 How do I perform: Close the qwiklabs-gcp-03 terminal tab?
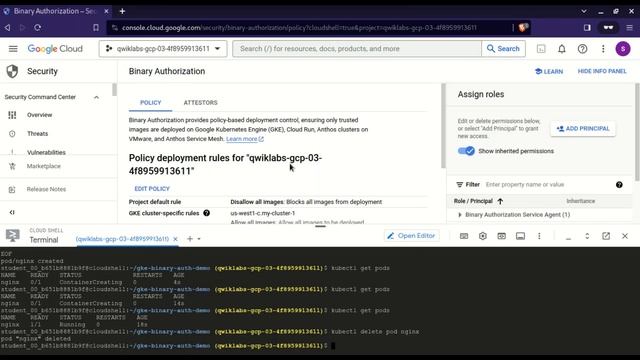coord(175,239)
